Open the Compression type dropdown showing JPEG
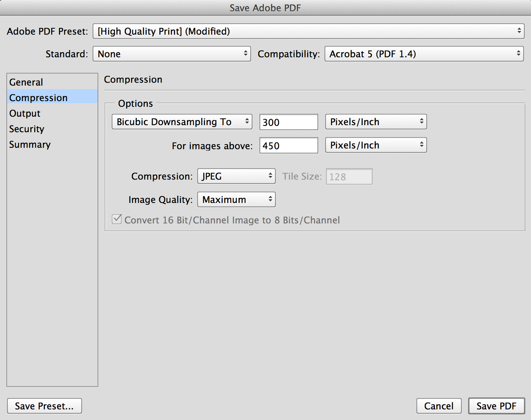Screen dimensions: 531x420 [x=237, y=176]
